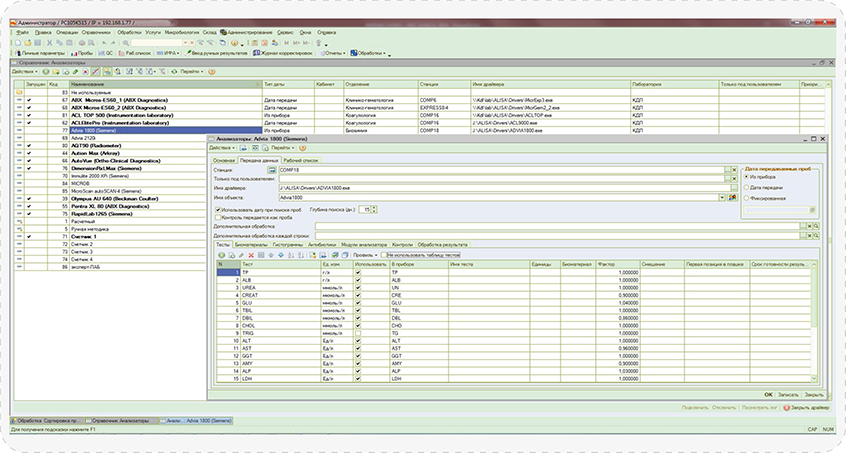Click the help icon in the Анализаторы list toolbar

tap(212, 72)
